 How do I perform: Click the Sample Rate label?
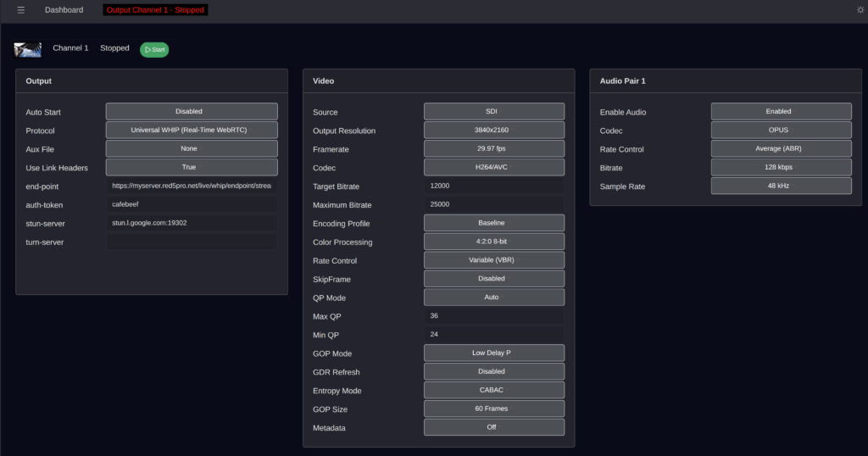(623, 186)
